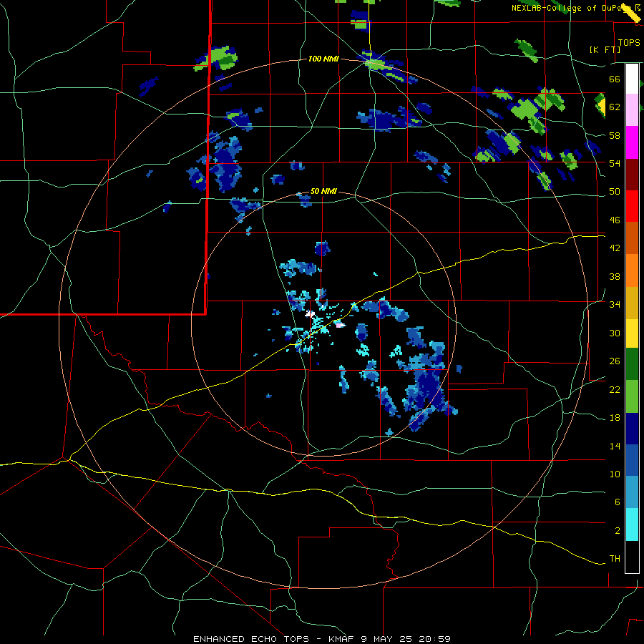Pick the burnt orange legend band
This screenshot has width=644, height=644.
632,238
